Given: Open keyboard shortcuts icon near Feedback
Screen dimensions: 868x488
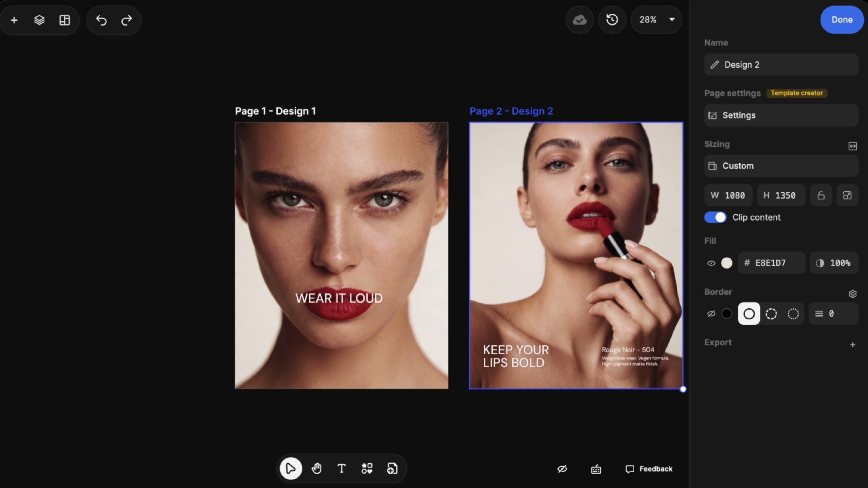Looking at the screenshot, I should pyautogui.click(x=596, y=469).
